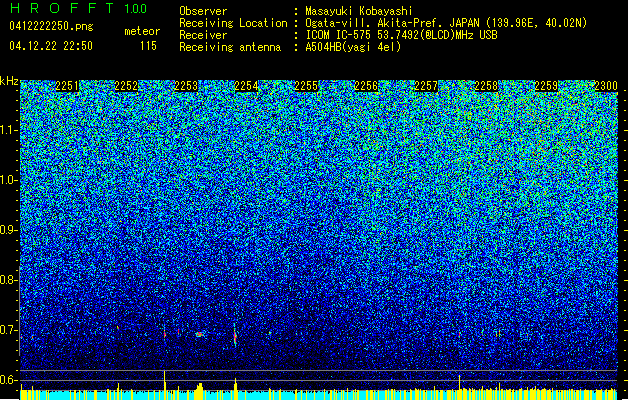Image resolution: width=629 pixels, height=400 pixels.
Task: Click the 'Receiver' field label
Action: 203,35
